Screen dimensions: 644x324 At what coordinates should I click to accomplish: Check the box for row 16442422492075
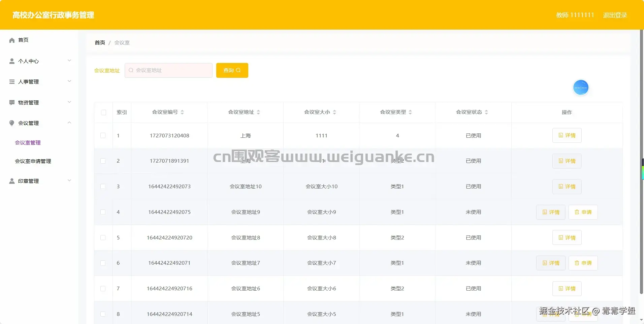coord(103,212)
